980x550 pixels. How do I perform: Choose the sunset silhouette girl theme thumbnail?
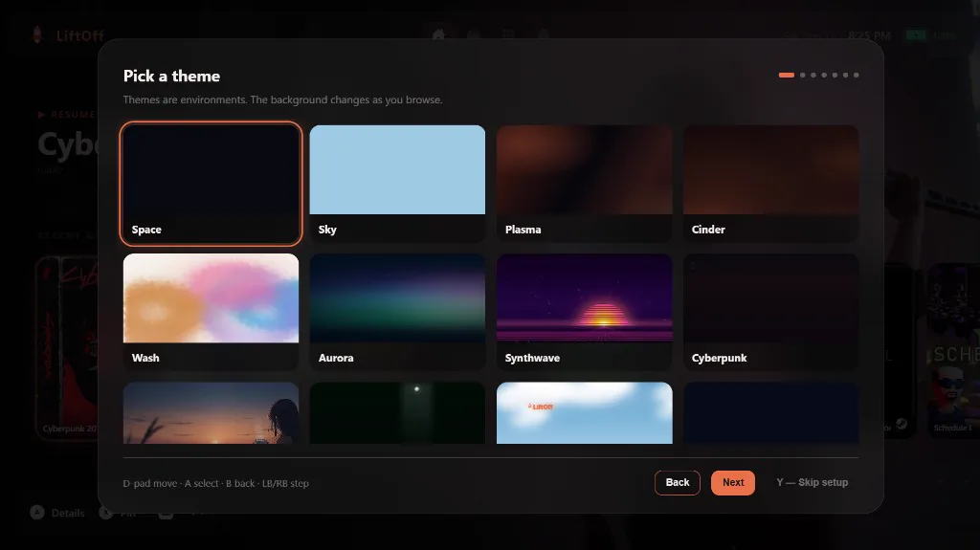pyautogui.click(x=211, y=413)
